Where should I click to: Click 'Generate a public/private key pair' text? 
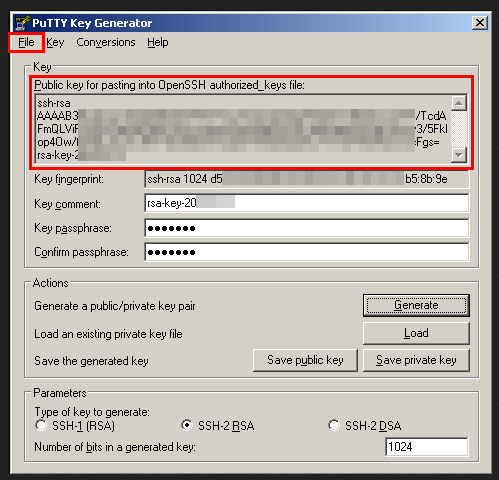click(x=115, y=306)
